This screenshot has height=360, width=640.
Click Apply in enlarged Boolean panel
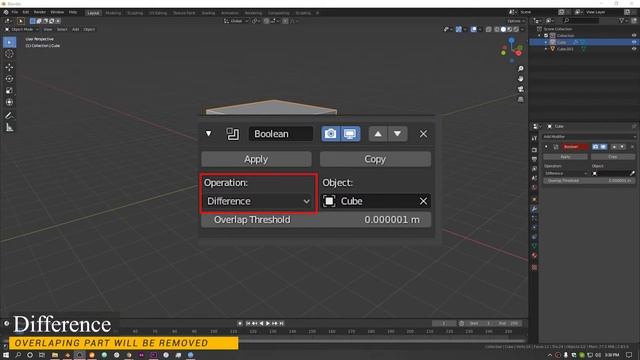point(256,159)
